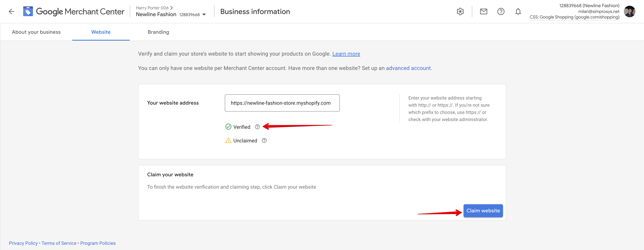
Task: Open the Learn more link
Action: click(x=346, y=54)
